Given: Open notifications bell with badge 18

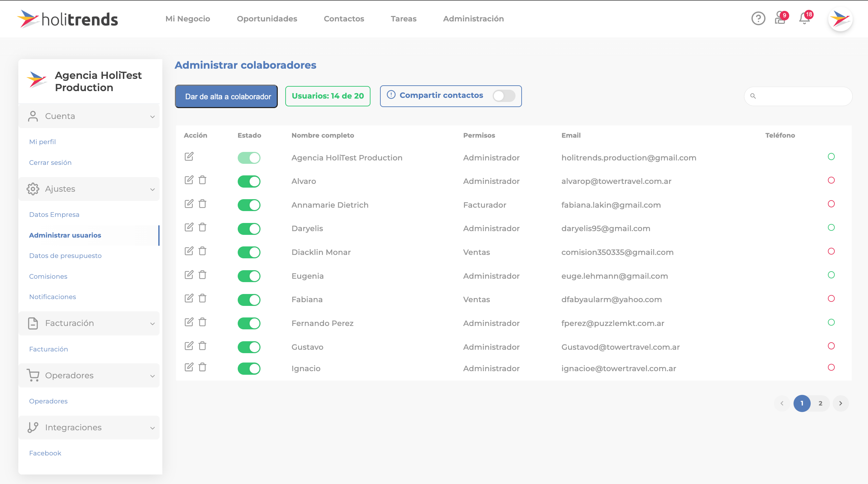Looking at the screenshot, I should pos(805,18).
